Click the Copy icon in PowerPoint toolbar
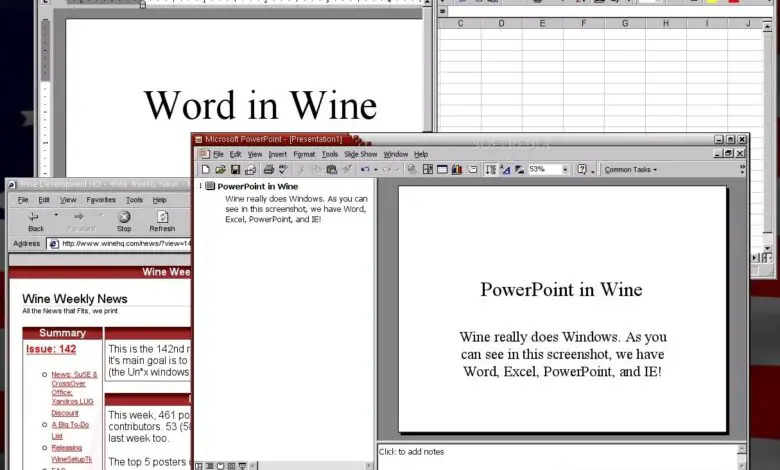780x470 pixels. click(x=316, y=170)
